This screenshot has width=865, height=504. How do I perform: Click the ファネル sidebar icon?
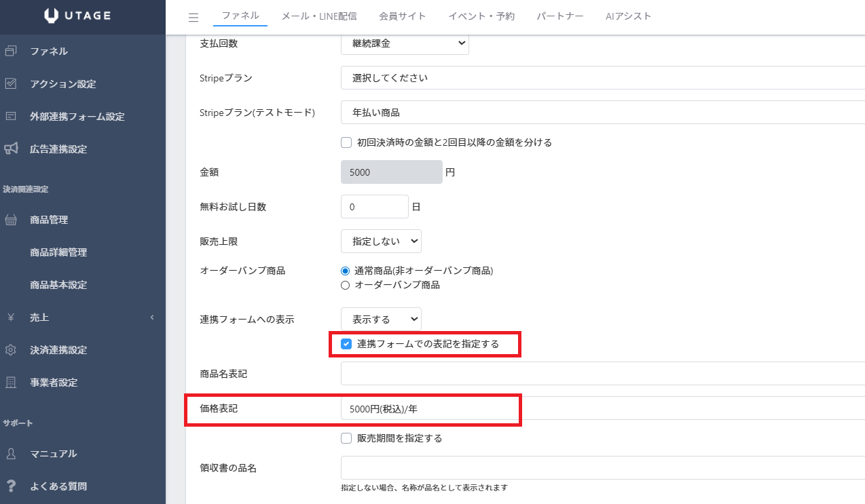[11, 51]
